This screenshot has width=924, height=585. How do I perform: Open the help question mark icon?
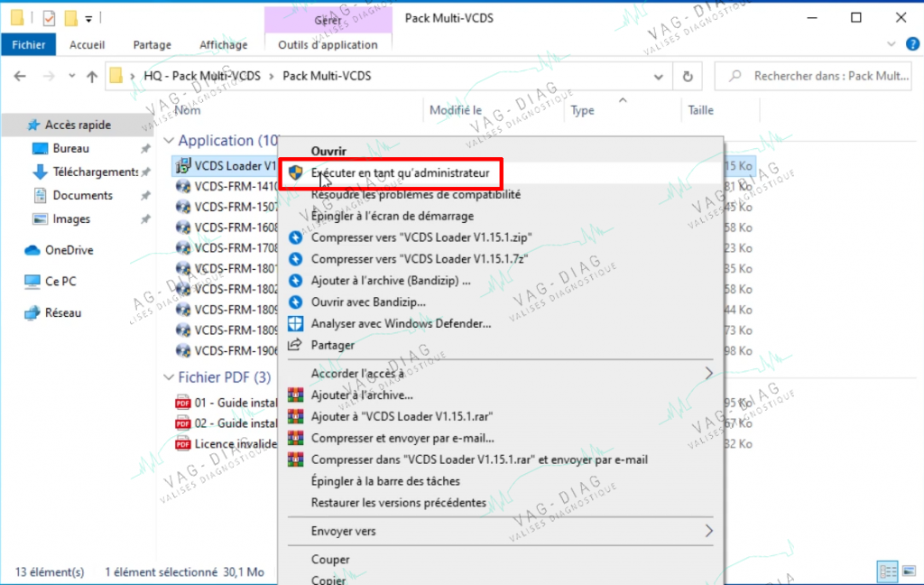(912, 44)
